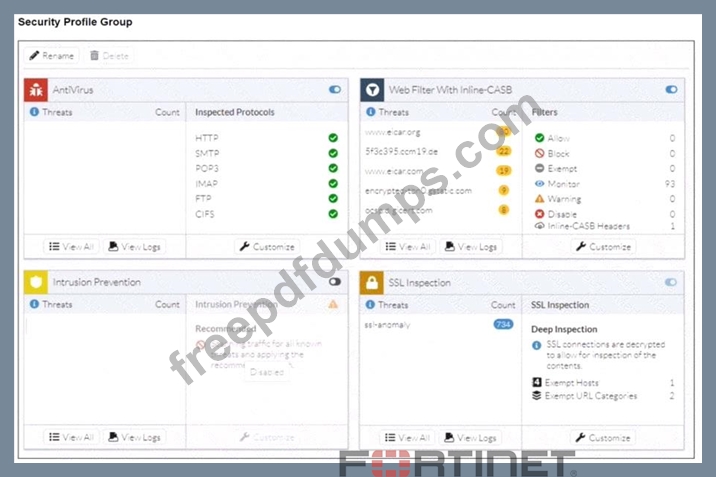Turn off the SSL Inspection toggle
This screenshot has height=477, width=716.
[x=671, y=282]
